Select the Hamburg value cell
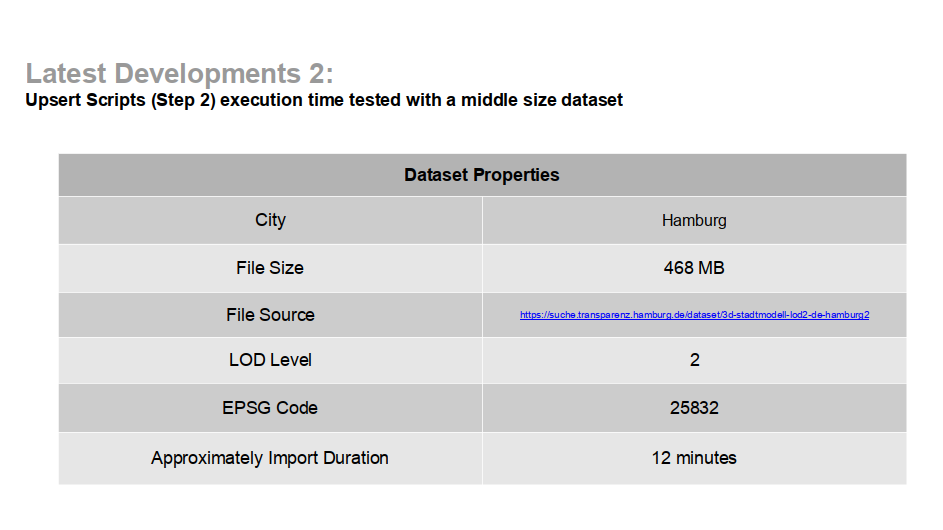943x530 pixels. point(694,220)
